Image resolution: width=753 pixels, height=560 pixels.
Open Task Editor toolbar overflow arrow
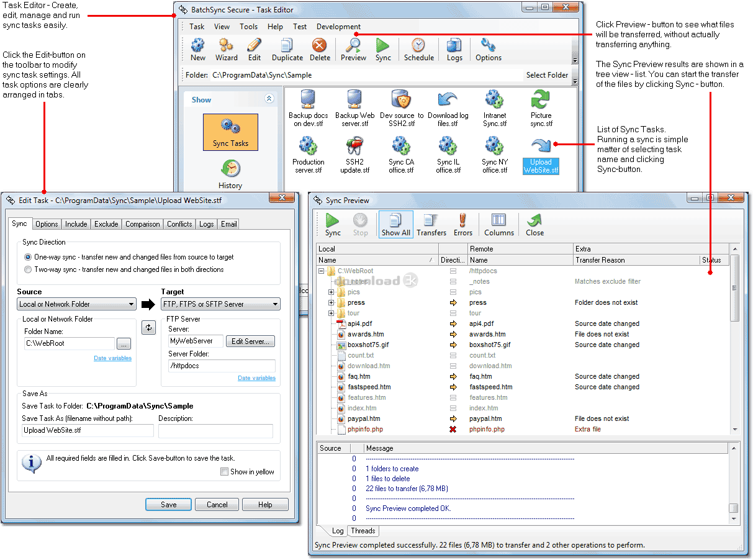pos(575,61)
